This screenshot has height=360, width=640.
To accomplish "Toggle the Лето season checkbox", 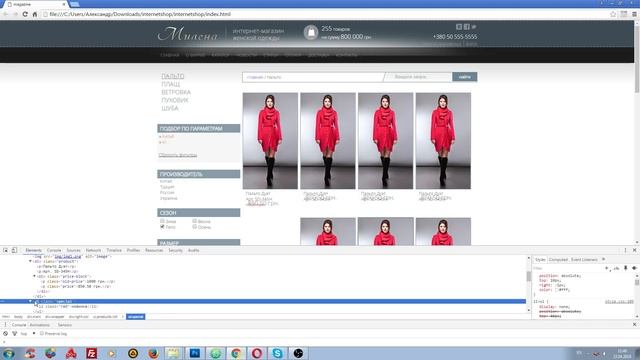I will (x=162, y=227).
